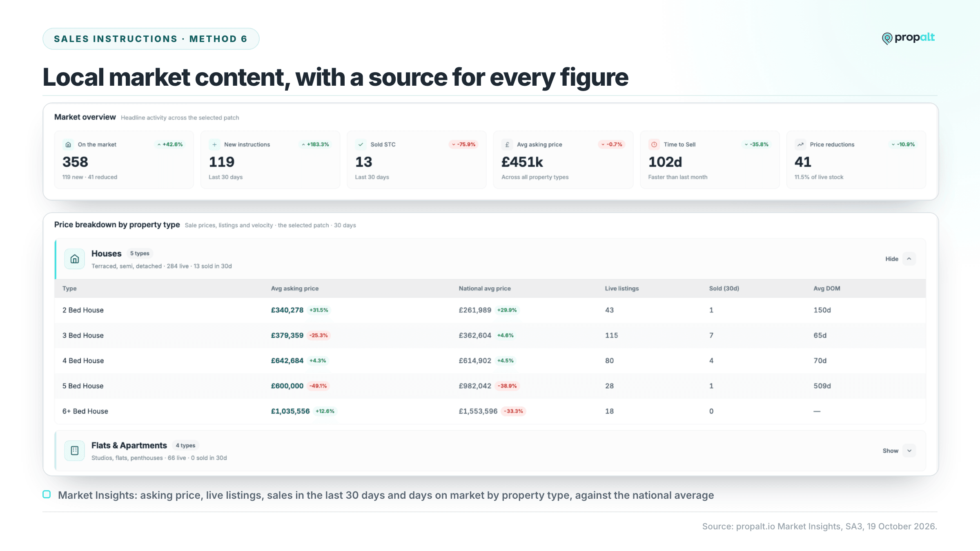Click the -10.9% badge on Price reductions
The height and width of the screenshot is (551, 980).
[x=903, y=144]
